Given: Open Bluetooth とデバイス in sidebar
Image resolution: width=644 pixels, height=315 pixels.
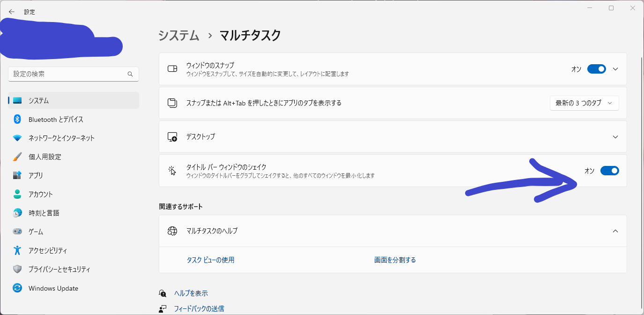Looking at the screenshot, I should [x=74, y=120].
